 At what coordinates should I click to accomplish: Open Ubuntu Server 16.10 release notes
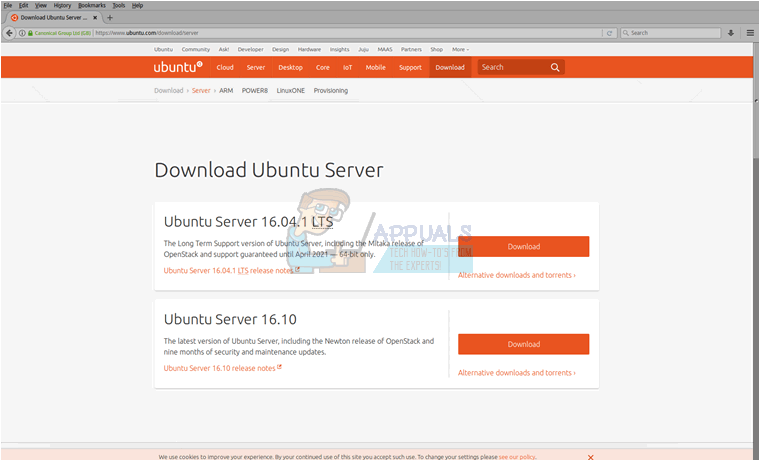pyautogui.click(x=223, y=368)
